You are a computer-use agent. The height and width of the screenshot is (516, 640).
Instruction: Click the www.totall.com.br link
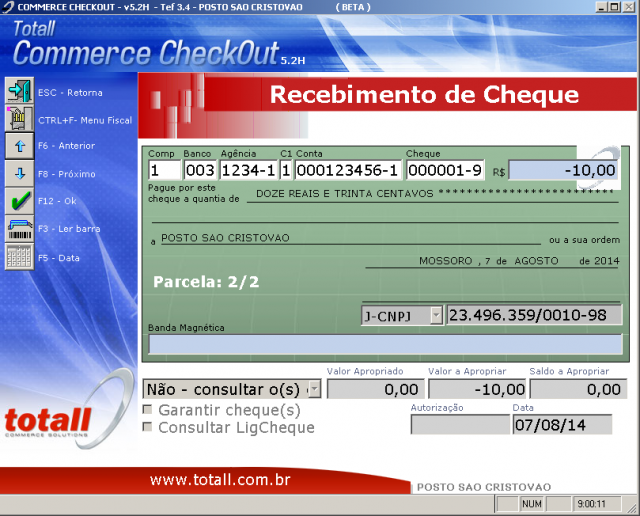(220, 480)
